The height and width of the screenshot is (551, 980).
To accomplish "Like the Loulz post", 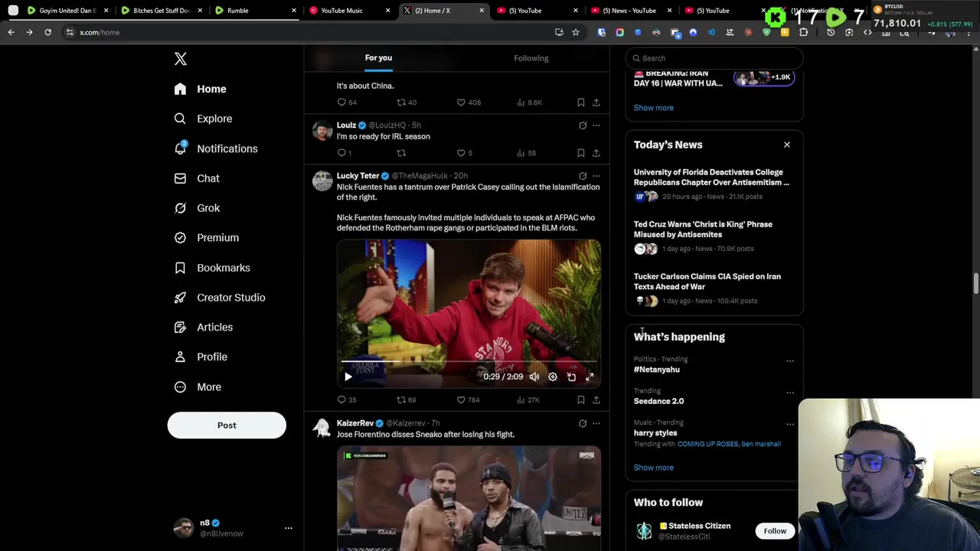I will tap(464, 153).
